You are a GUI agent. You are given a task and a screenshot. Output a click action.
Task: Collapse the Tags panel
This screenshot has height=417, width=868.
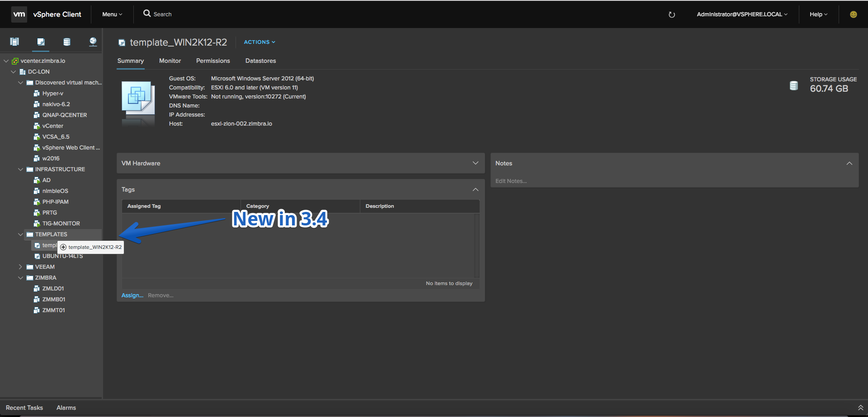pyautogui.click(x=476, y=189)
